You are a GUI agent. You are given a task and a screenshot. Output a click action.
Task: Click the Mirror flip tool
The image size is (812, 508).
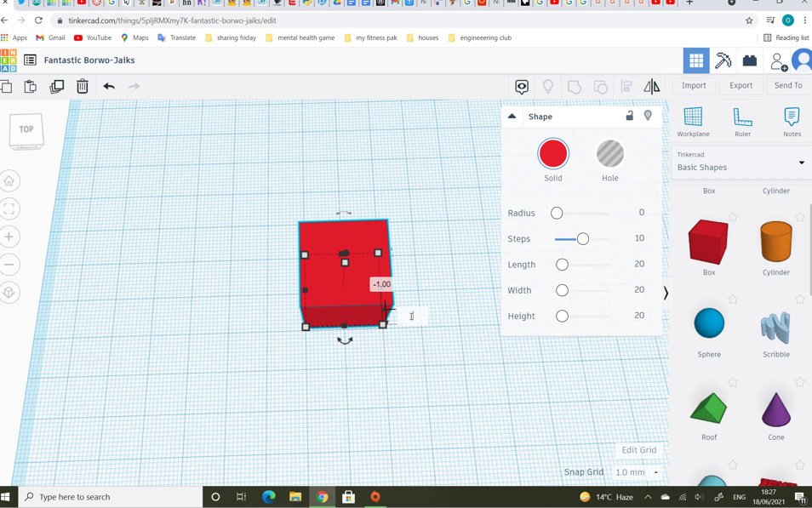652,86
